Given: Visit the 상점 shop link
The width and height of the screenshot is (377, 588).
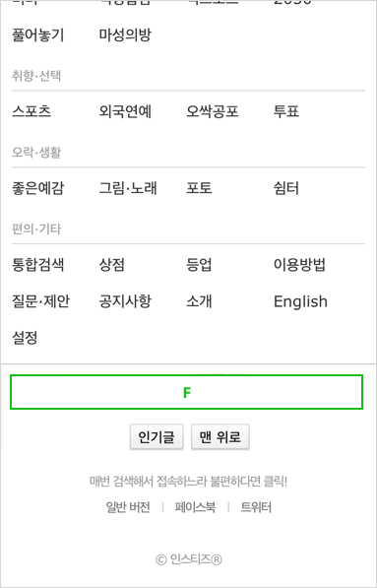Looking at the screenshot, I should coord(111,265).
